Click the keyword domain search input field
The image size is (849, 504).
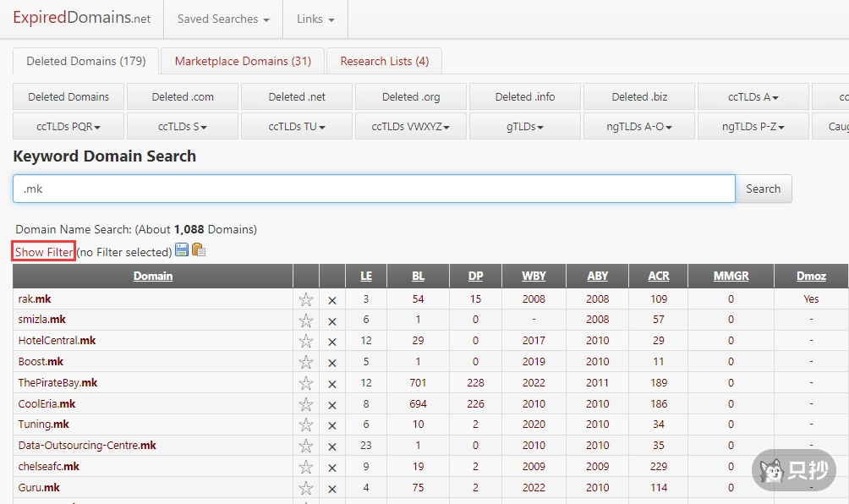tap(374, 189)
